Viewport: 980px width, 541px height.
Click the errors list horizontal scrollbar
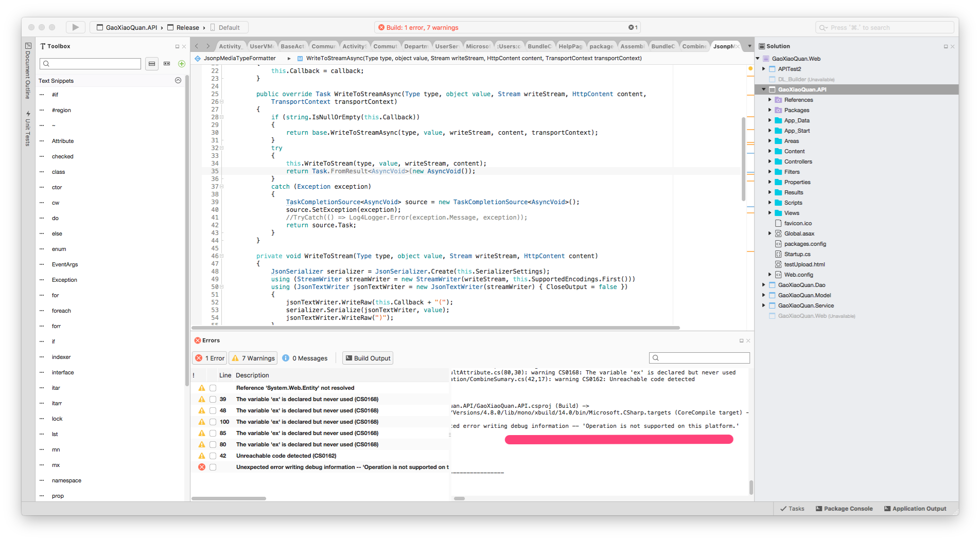tap(229, 498)
